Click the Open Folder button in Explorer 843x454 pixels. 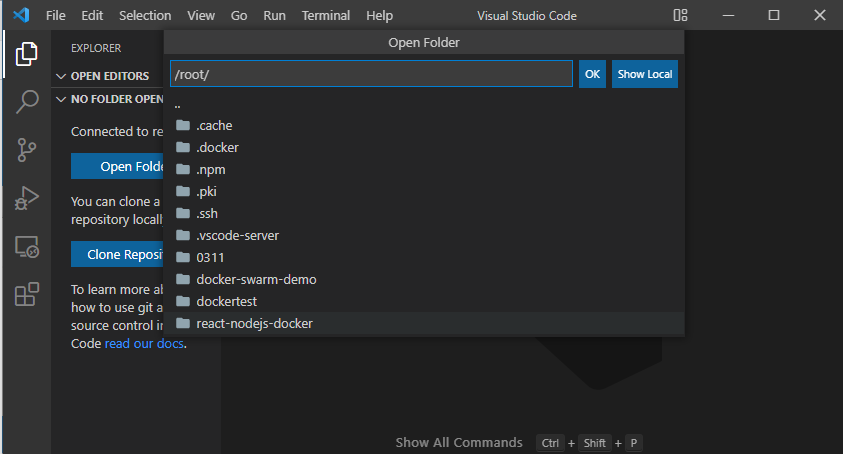[x=117, y=166]
